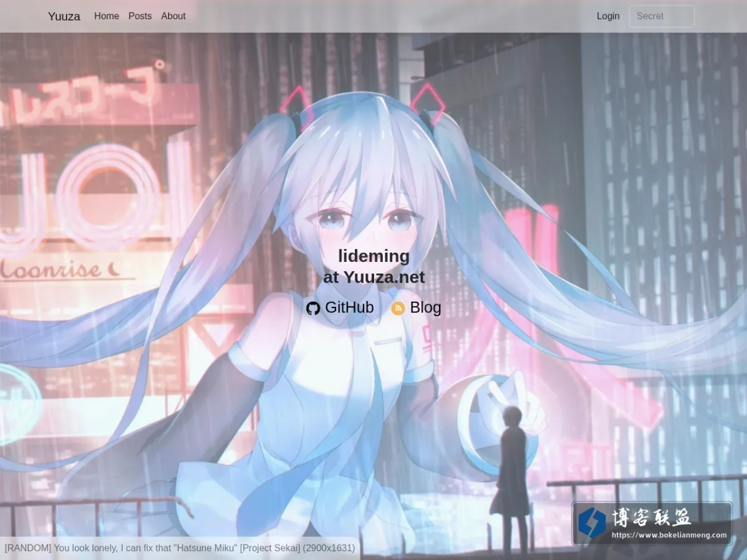Image resolution: width=747 pixels, height=560 pixels.
Task: Open the Posts nav item
Action: pos(140,16)
